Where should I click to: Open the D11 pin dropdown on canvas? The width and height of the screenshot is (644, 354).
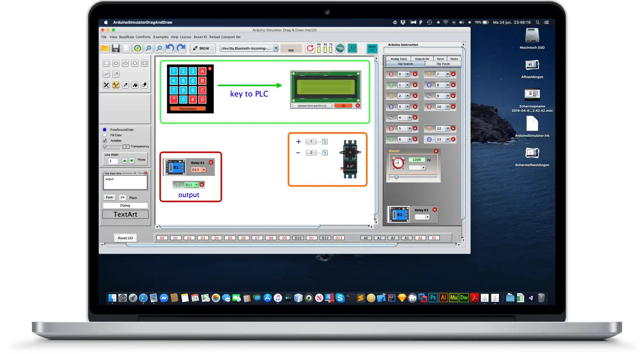click(x=191, y=185)
